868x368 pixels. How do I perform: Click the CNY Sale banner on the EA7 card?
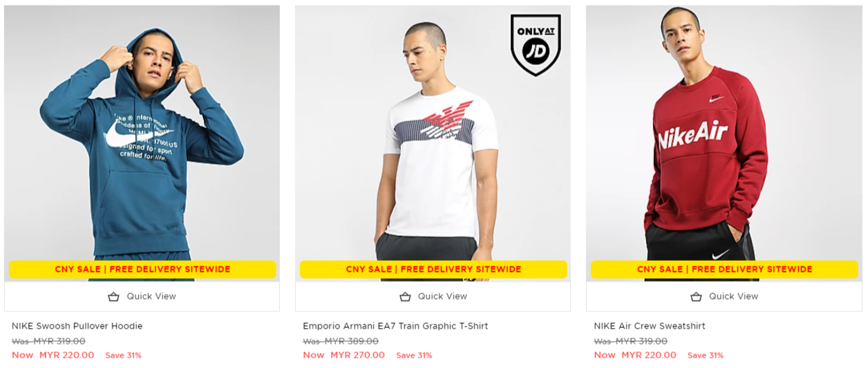pyautogui.click(x=433, y=270)
